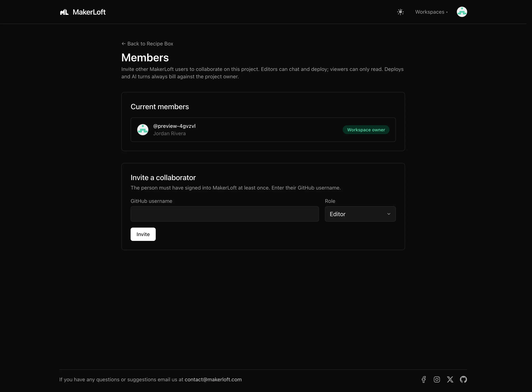Click the Invite a collaborator heading

click(163, 178)
